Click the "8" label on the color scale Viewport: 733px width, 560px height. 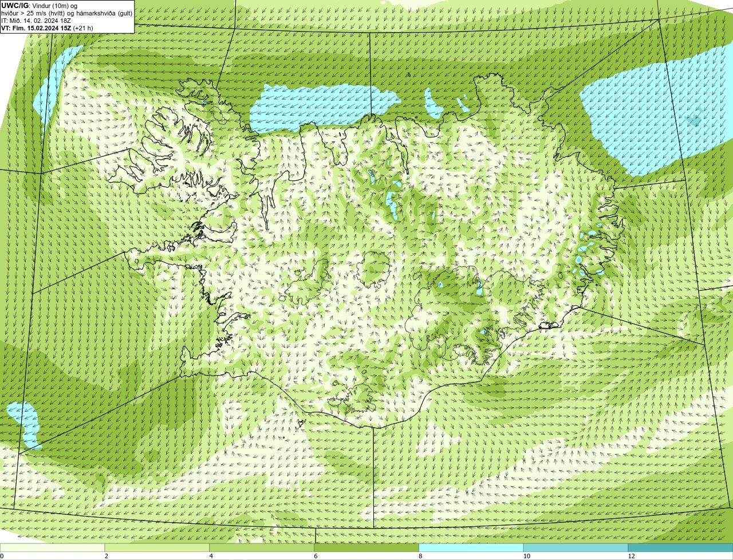pos(420,556)
